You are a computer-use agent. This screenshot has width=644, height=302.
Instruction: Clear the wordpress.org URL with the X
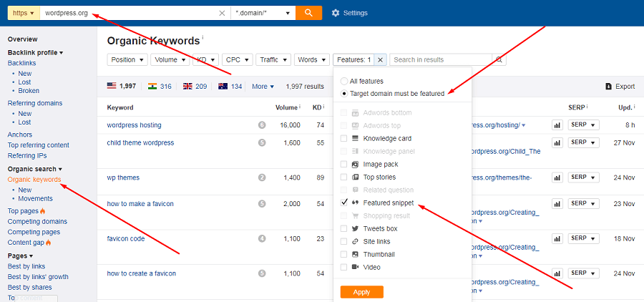tap(222, 13)
